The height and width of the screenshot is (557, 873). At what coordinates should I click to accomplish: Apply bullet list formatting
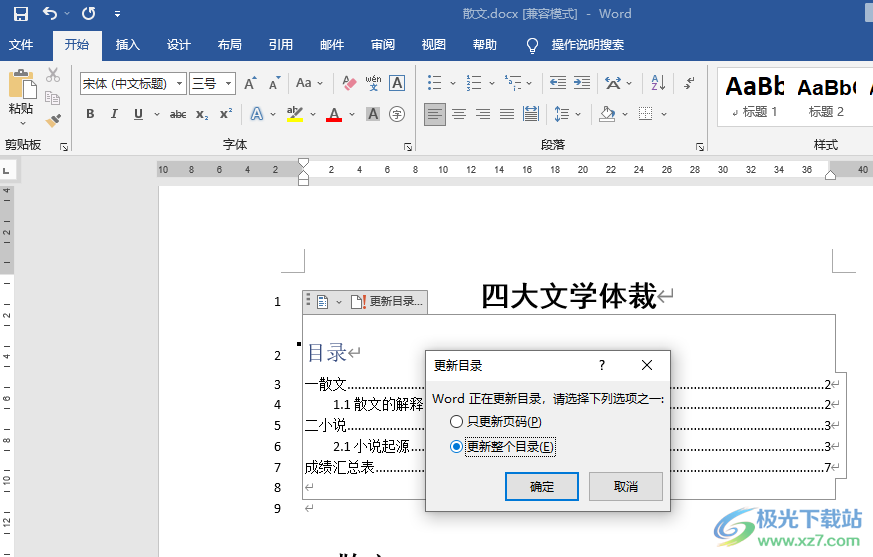434,84
